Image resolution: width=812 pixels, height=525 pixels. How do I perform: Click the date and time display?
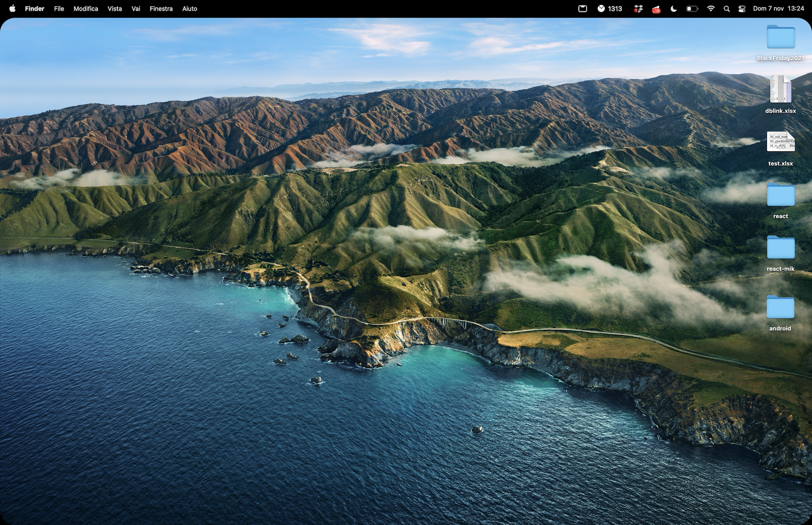[x=778, y=8]
